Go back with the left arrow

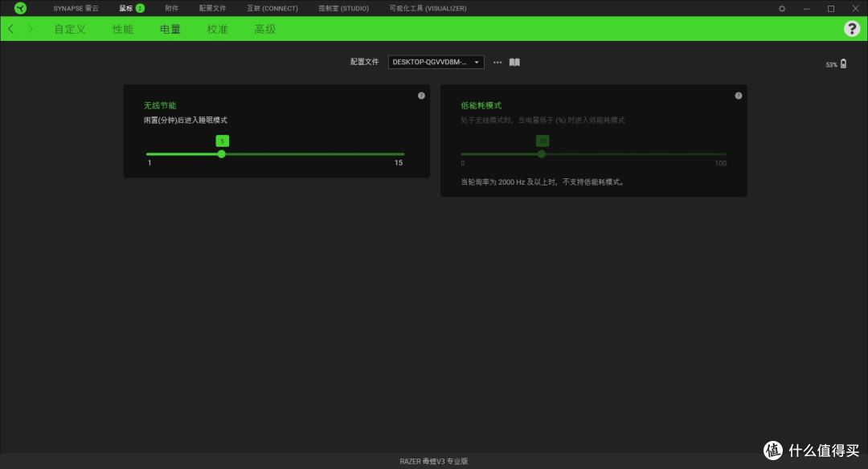pos(10,29)
